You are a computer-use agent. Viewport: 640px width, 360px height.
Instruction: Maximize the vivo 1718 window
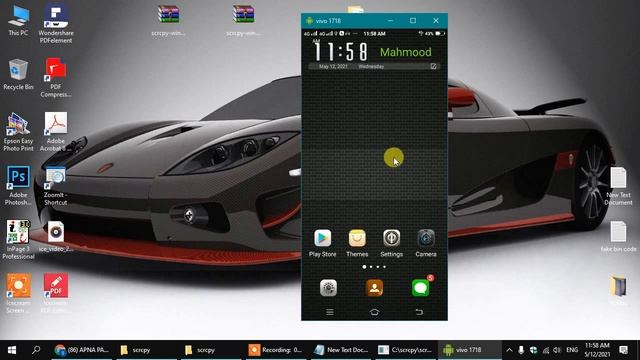pos(413,20)
